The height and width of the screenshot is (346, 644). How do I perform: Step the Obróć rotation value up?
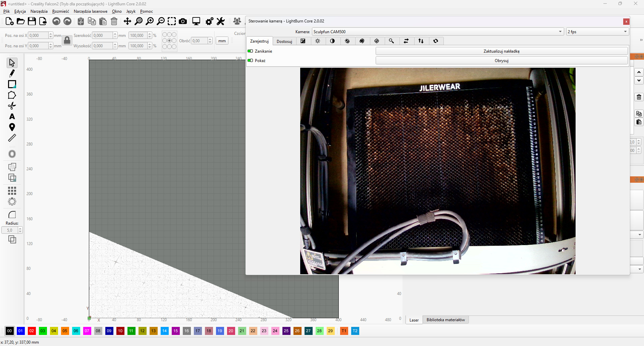pos(210,39)
